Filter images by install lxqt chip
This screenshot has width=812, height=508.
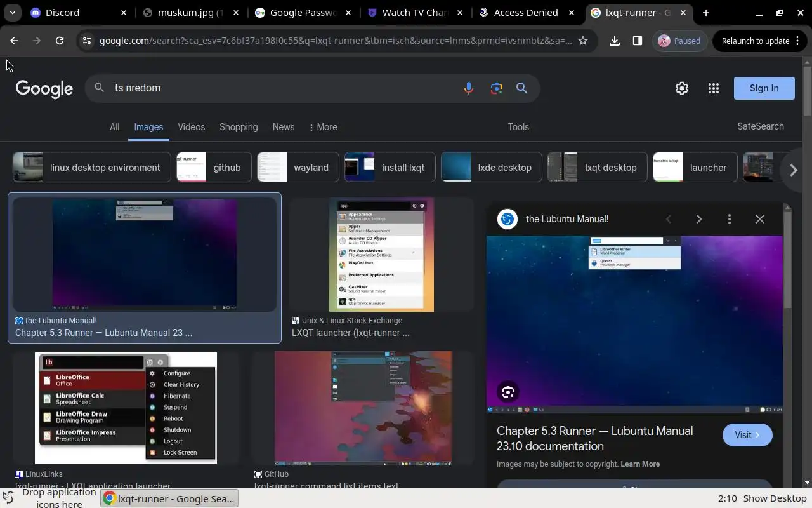pos(390,167)
